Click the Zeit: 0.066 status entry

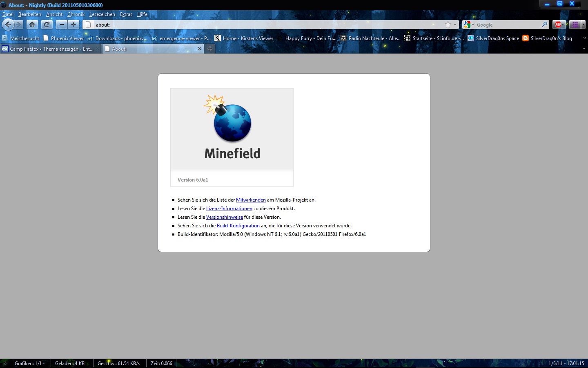point(161,363)
